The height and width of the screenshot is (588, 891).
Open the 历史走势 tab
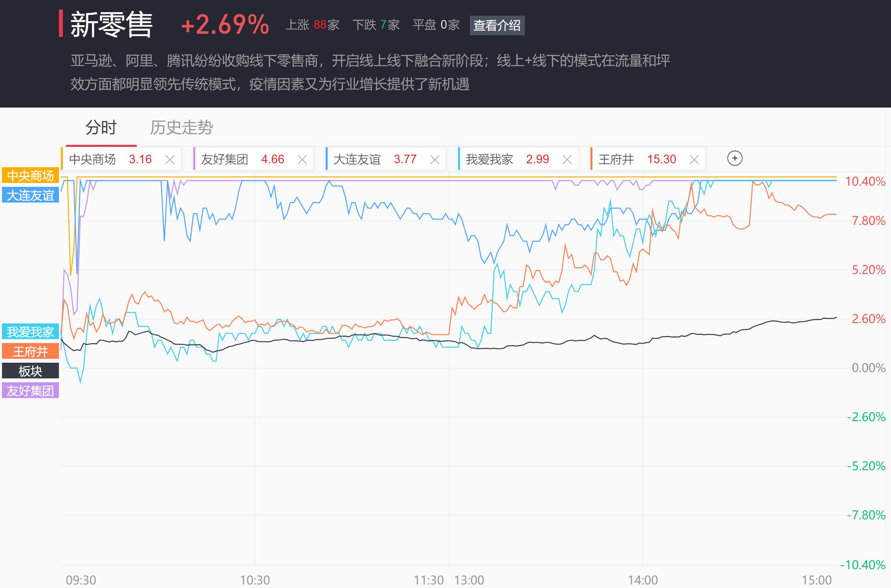tap(181, 128)
